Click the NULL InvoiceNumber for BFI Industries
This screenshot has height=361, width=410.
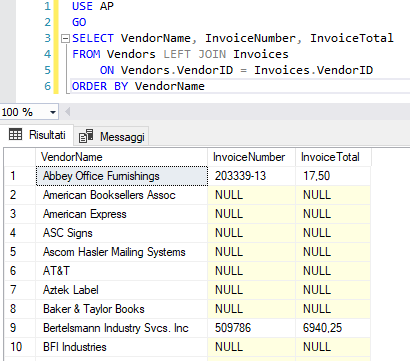tap(252, 347)
